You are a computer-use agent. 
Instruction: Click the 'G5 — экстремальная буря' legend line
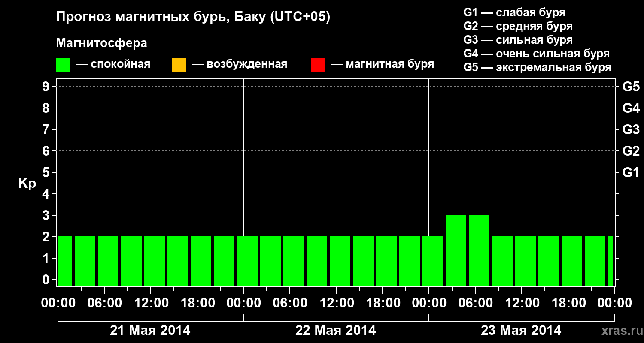point(538,67)
